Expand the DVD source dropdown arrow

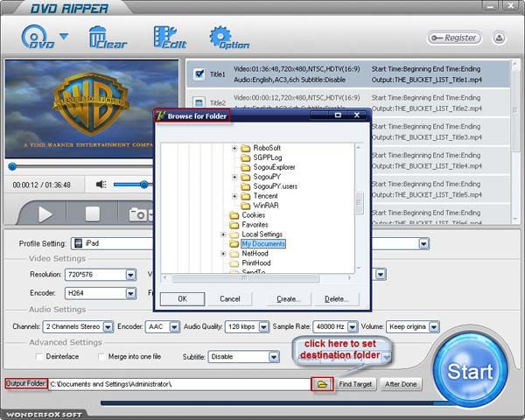pos(64,36)
